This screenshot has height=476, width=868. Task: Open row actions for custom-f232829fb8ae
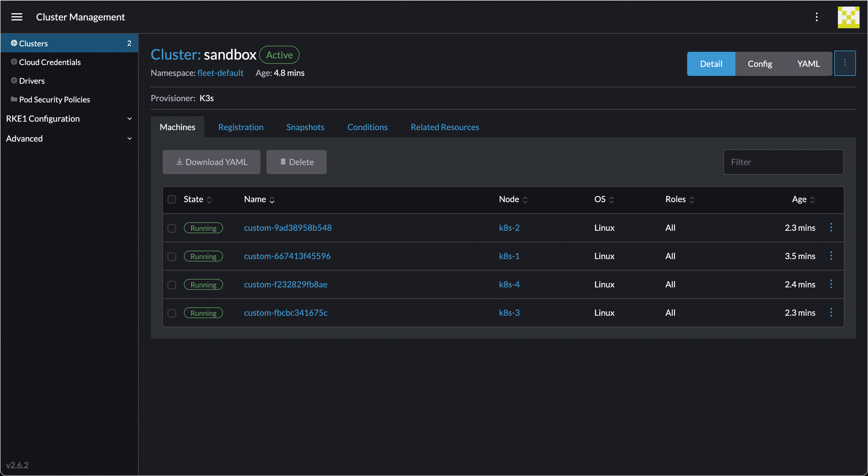(x=831, y=284)
